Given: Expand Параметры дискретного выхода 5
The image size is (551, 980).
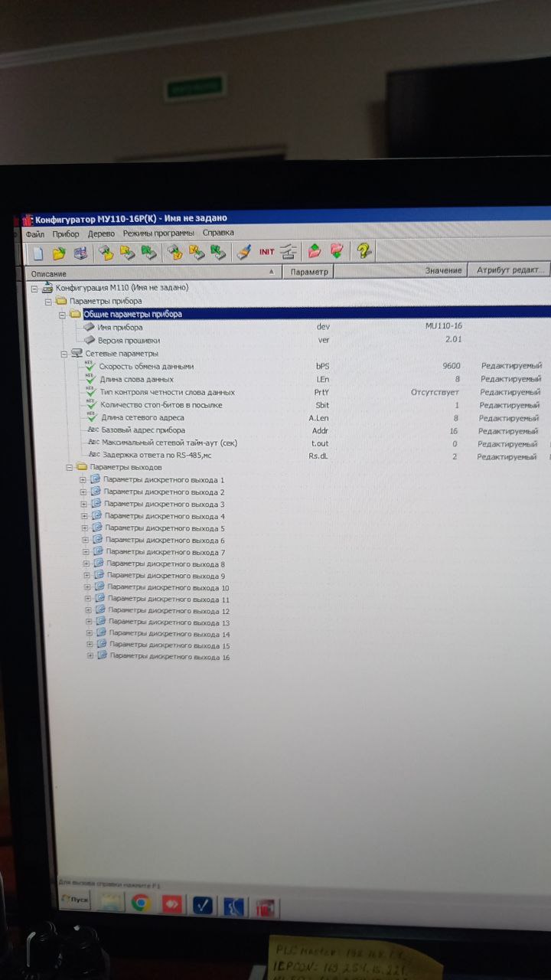Looking at the screenshot, I should 85,528.
